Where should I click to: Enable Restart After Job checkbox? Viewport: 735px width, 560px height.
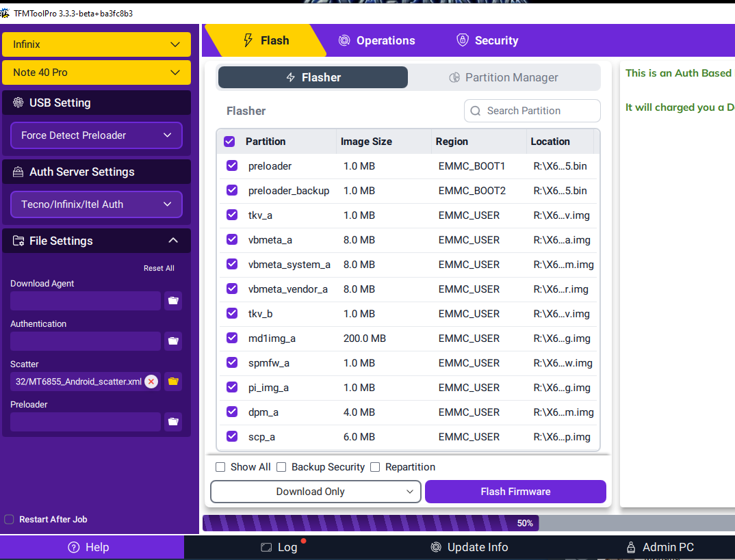[9, 519]
